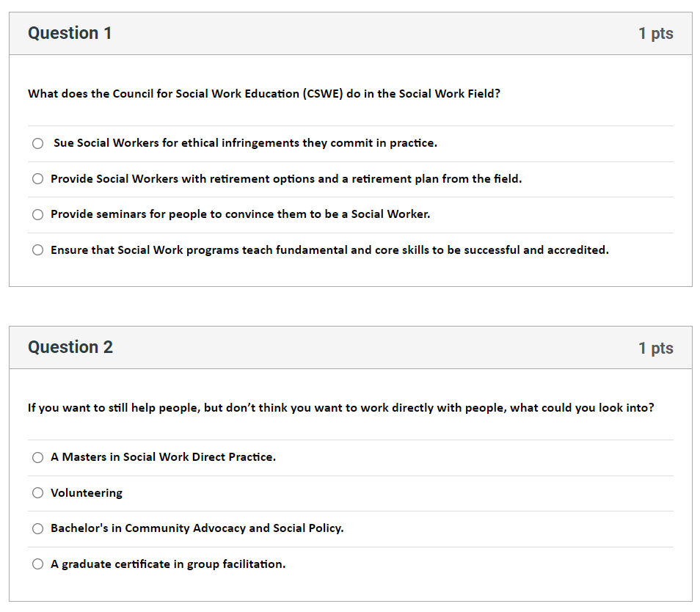Viewport: 700px width, 612px height.
Task: Select 'A Masters in Social Work Direct Practice'
Action: (x=38, y=458)
